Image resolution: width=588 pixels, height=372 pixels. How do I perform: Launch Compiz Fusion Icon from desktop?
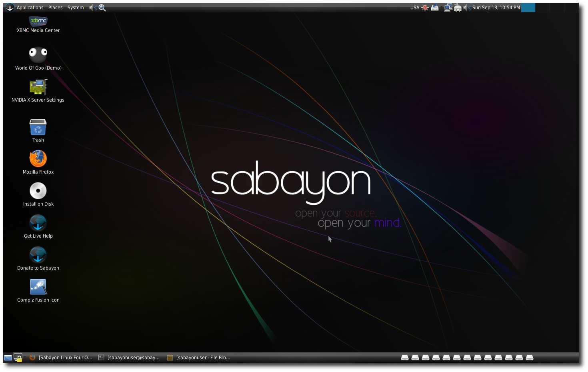pos(38,290)
